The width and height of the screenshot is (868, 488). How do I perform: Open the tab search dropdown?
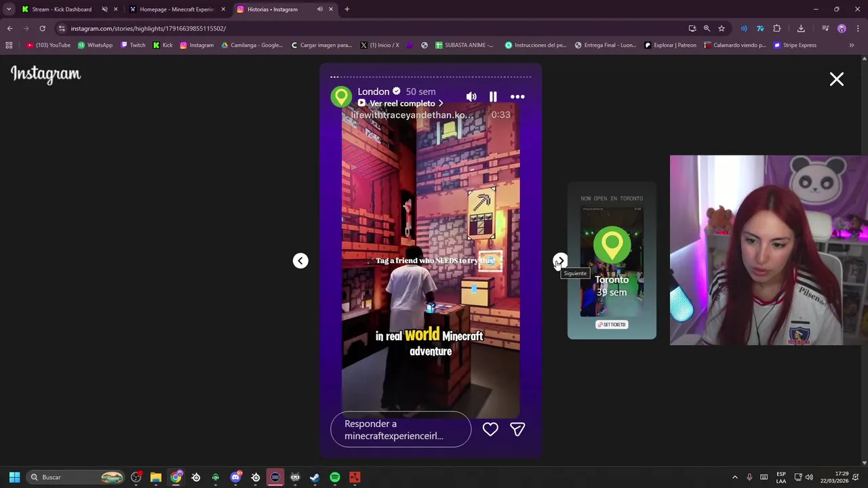click(9, 9)
